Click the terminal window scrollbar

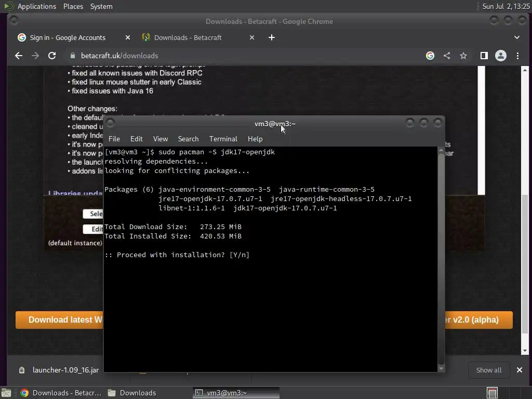[x=441, y=260]
